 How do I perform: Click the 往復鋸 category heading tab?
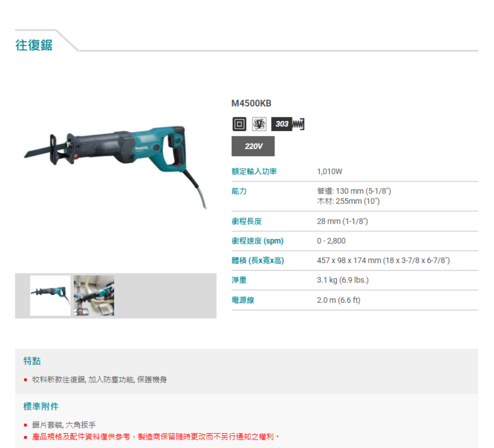pyautogui.click(x=34, y=45)
